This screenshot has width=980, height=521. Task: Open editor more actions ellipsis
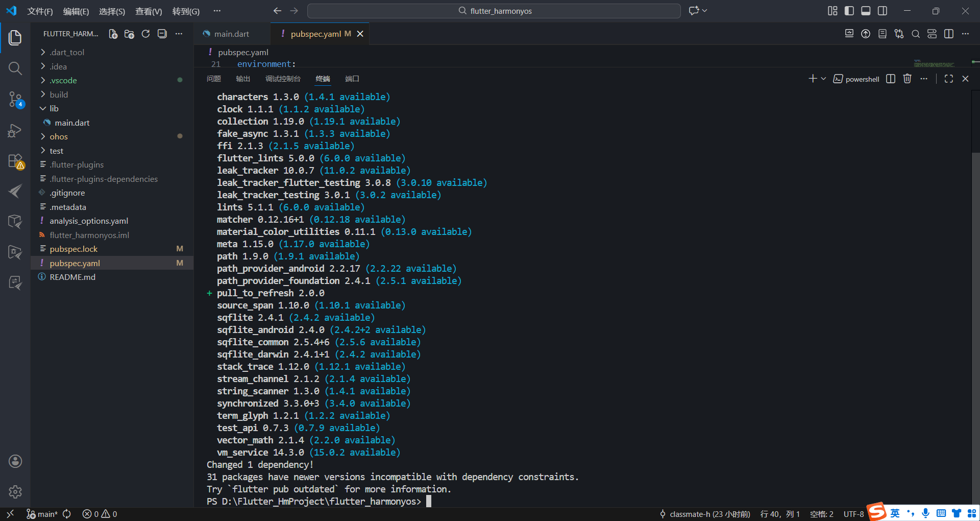point(965,34)
